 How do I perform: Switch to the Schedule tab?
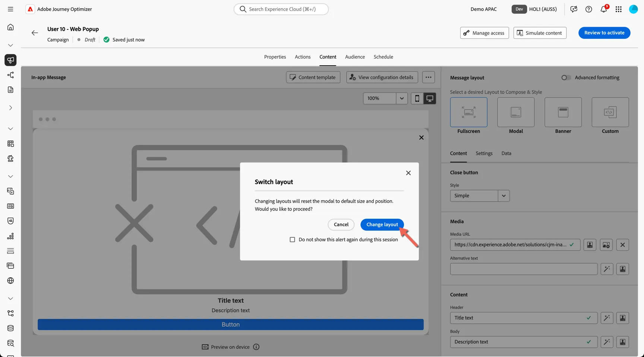(383, 57)
